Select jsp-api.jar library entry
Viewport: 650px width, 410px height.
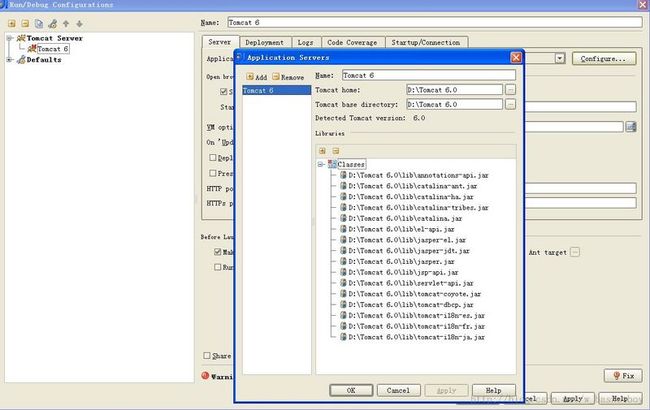(x=403, y=272)
